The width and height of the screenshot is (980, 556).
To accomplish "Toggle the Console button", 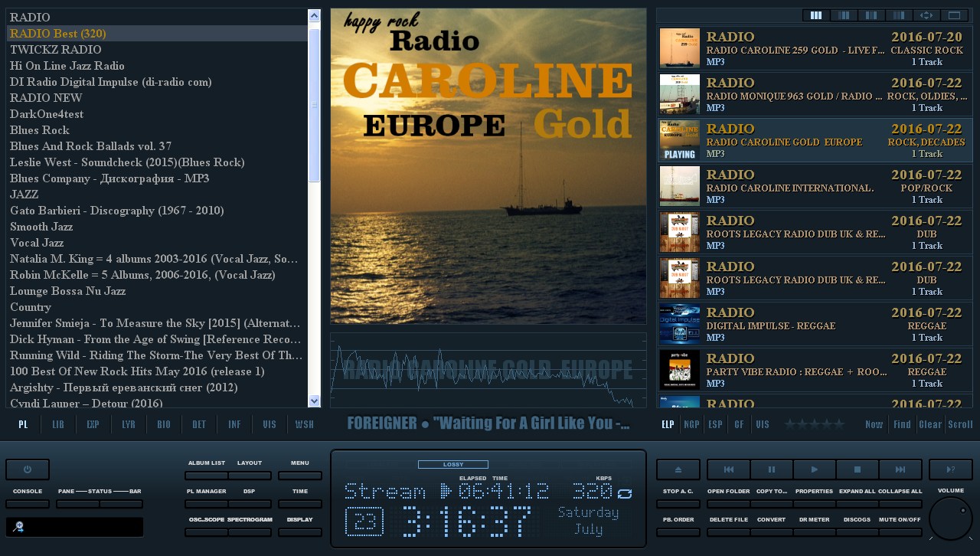I will pos(28,504).
